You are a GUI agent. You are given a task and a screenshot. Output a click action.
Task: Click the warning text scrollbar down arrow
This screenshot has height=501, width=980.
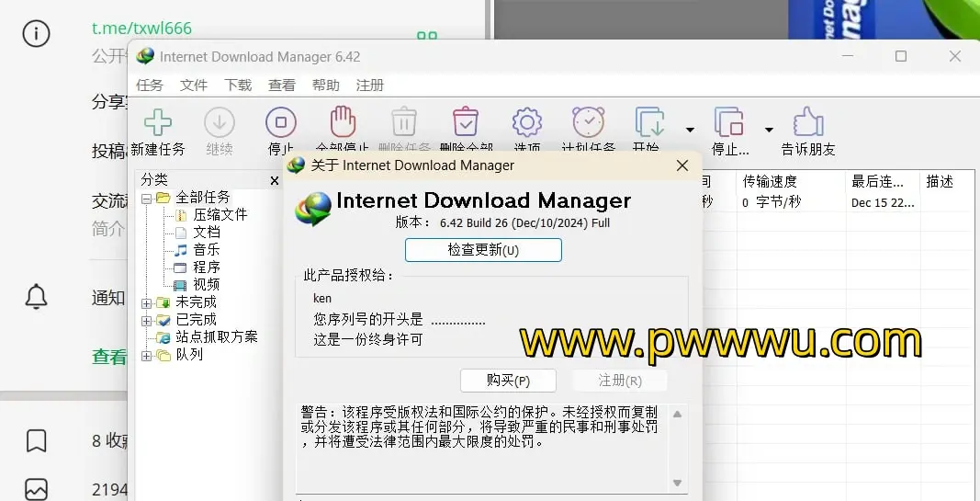click(x=678, y=483)
